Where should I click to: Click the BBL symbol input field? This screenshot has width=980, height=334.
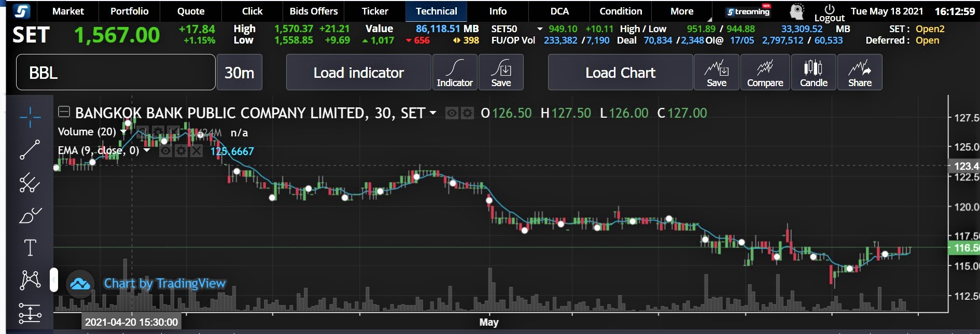tap(116, 73)
